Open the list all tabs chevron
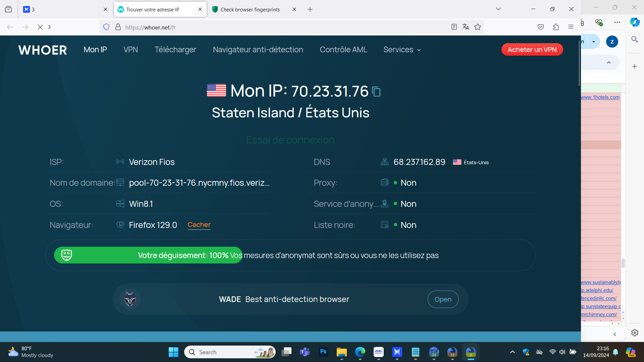Image resolution: width=644 pixels, height=362 pixels. pyautogui.click(x=498, y=9)
